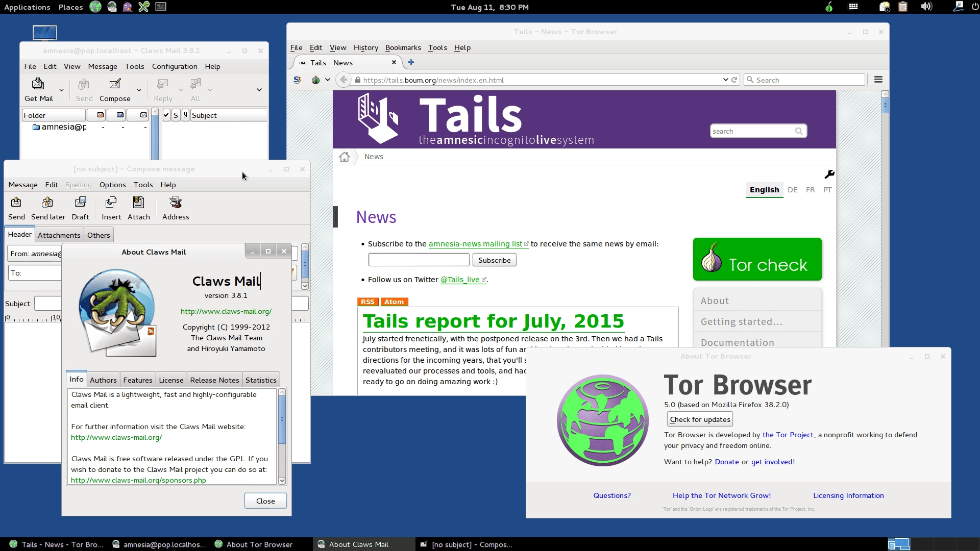Screen dimensions: 980x551
Task: Click Tor check green button
Action: [757, 259]
